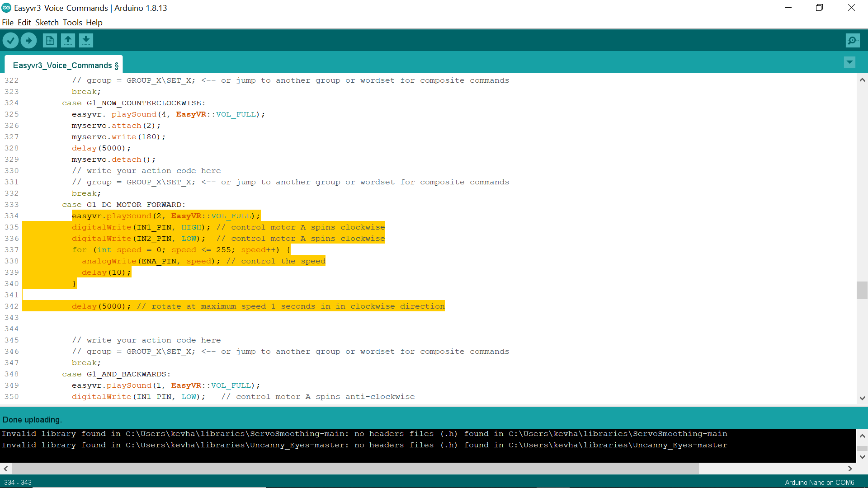The height and width of the screenshot is (488, 868).
Task: Create a New sketch via toolbar icon
Action: tap(50, 40)
